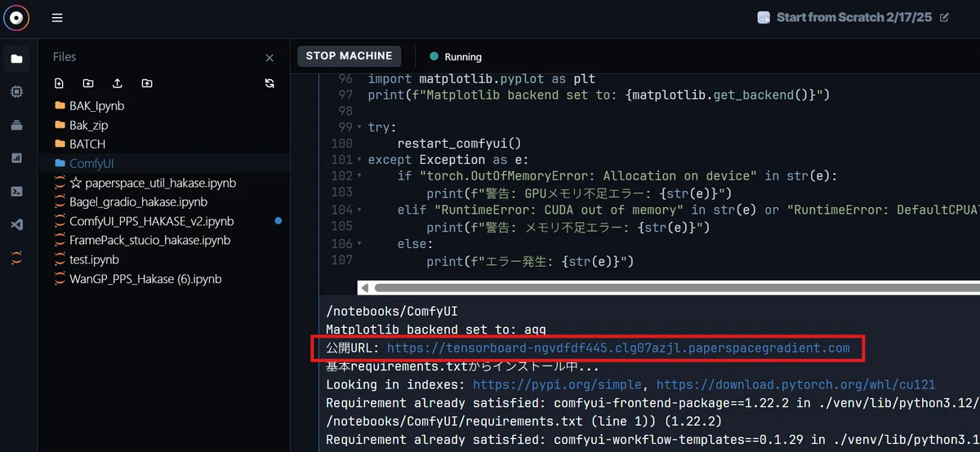The height and width of the screenshot is (452, 980).
Task: Refresh the file list
Action: pyautogui.click(x=269, y=83)
